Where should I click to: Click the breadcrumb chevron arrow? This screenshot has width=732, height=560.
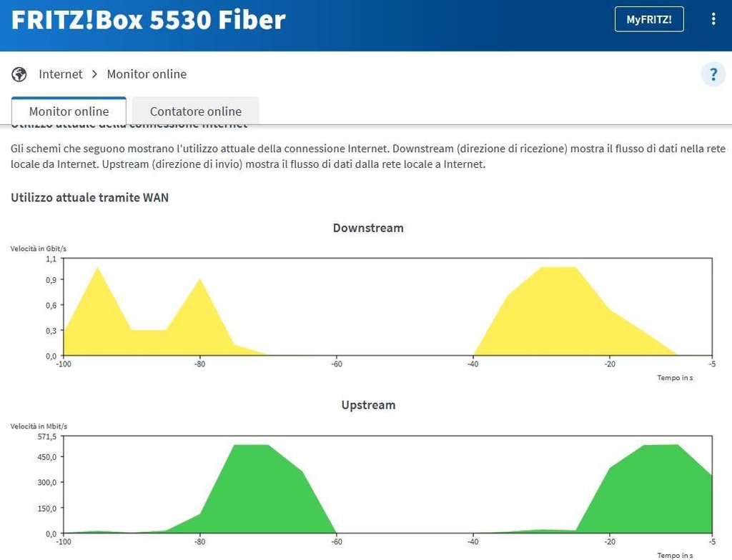[95, 74]
